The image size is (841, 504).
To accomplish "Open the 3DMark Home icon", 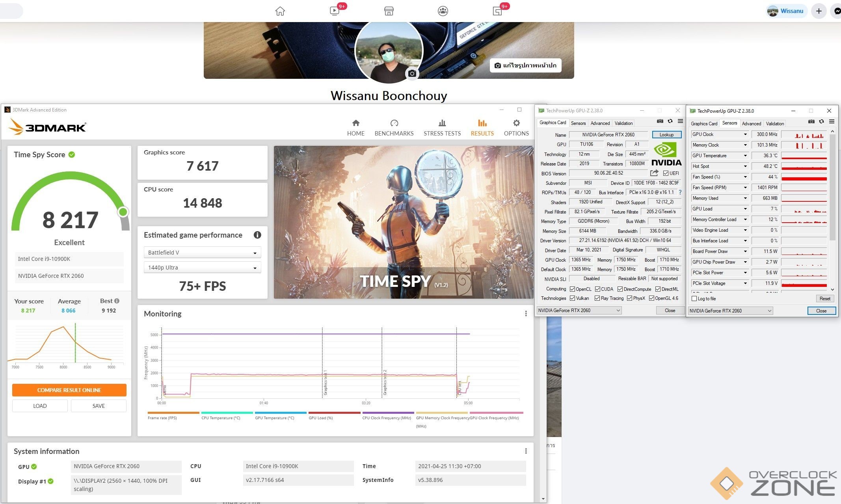I will 355,123.
